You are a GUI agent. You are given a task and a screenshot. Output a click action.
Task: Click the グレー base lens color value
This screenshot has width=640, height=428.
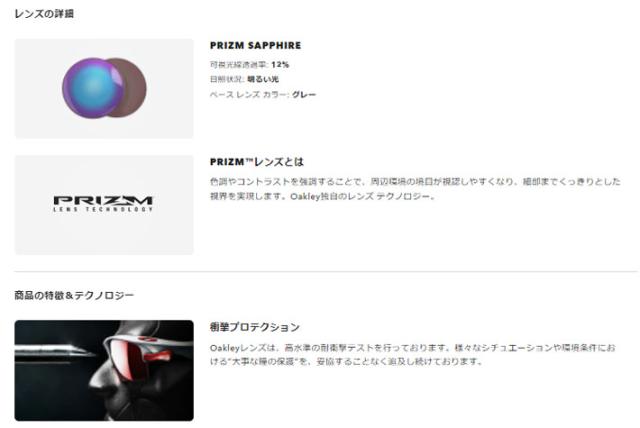(304, 95)
